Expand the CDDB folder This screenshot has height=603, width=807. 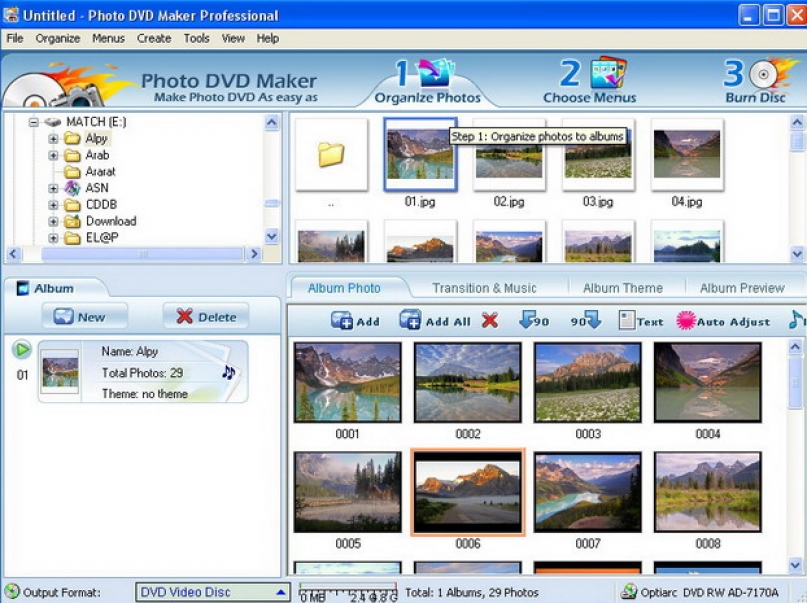[53, 205]
